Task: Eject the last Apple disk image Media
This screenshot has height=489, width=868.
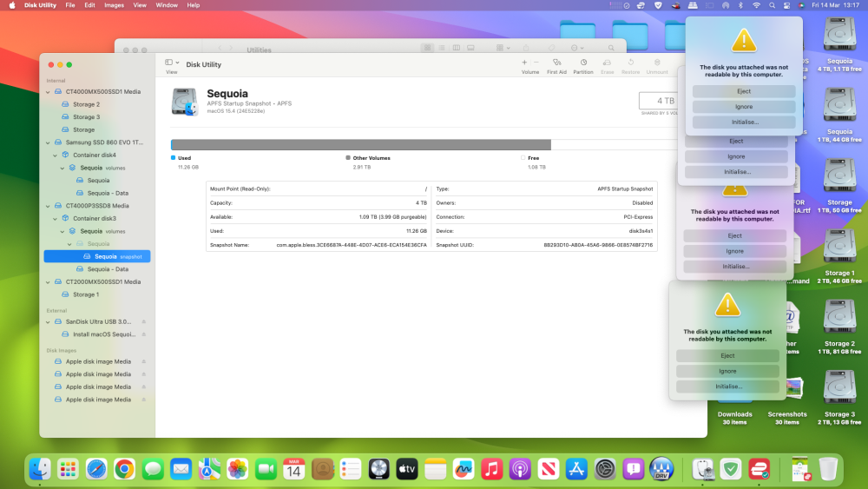Action: [144, 400]
